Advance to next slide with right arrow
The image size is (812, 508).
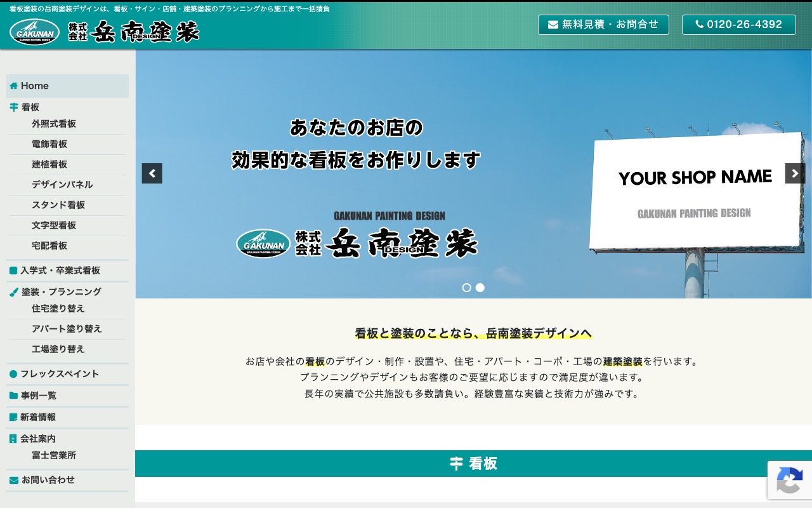pos(796,173)
